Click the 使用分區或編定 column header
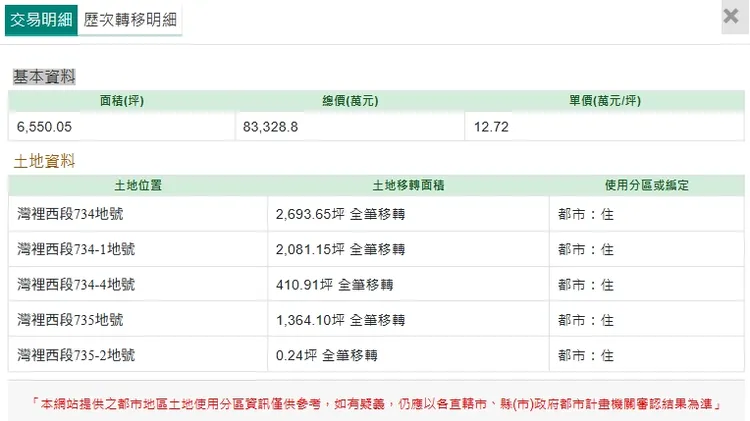 tap(647, 185)
